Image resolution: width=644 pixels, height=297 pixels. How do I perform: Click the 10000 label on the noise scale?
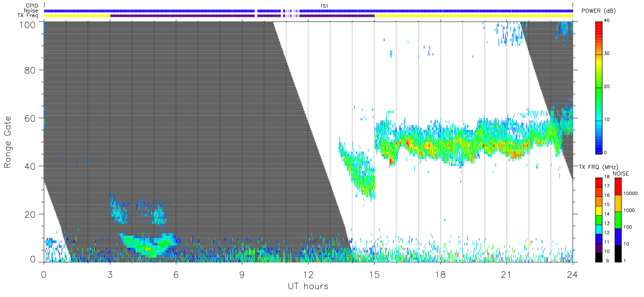pyautogui.click(x=630, y=194)
